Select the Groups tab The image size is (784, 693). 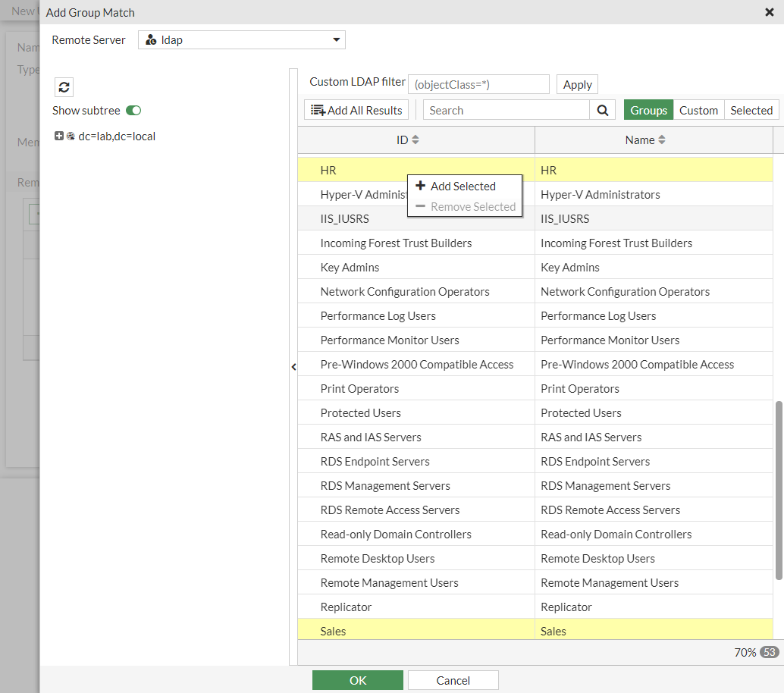[648, 110]
